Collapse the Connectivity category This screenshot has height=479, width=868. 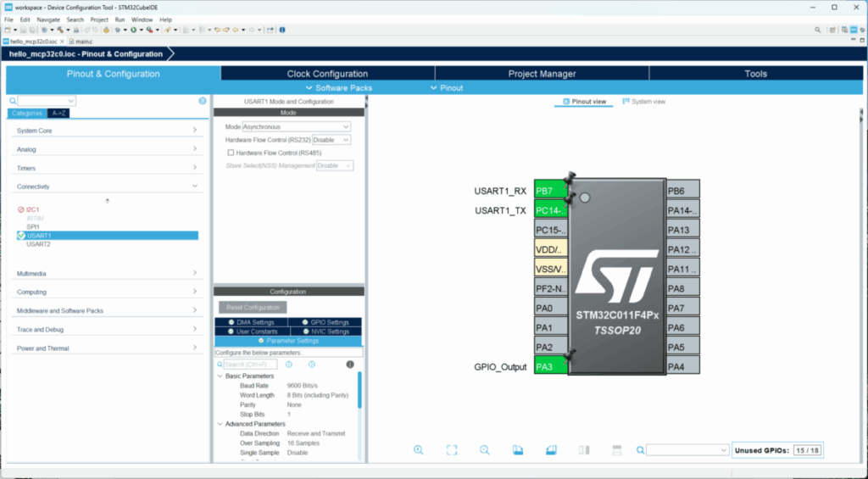pyautogui.click(x=108, y=187)
